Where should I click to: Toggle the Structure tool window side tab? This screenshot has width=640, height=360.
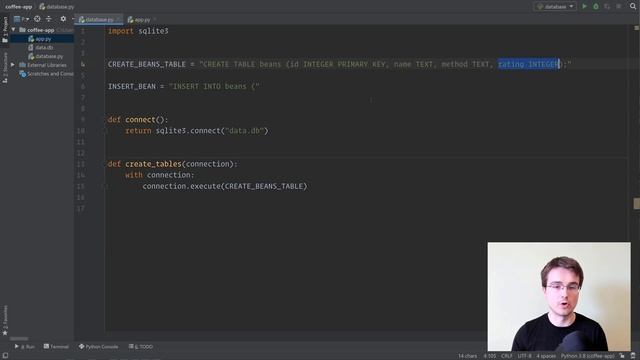point(5,67)
